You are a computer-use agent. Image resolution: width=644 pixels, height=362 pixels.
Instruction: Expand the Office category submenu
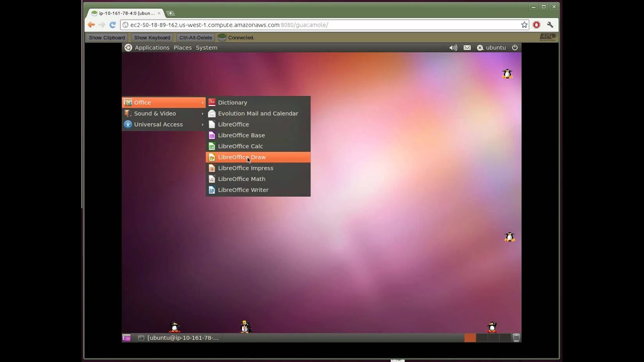[x=164, y=102]
